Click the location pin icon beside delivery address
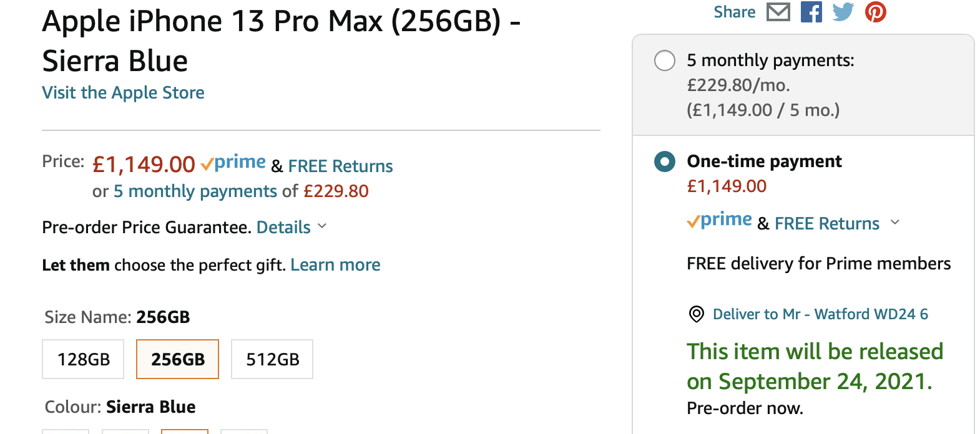The height and width of the screenshot is (434, 980). [696, 314]
